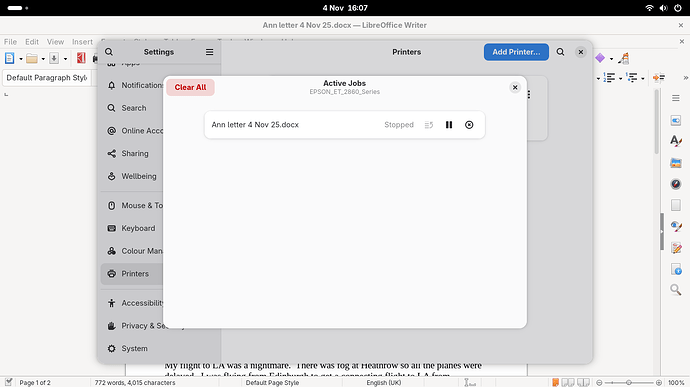The height and width of the screenshot is (387, 690).
Task: Click the zoom slider in status bar
Action: tap(629, 383)
